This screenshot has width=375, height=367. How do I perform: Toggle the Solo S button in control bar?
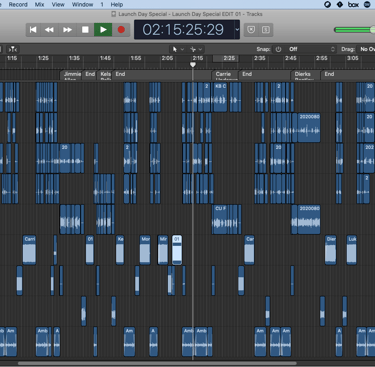click(266, 30)
